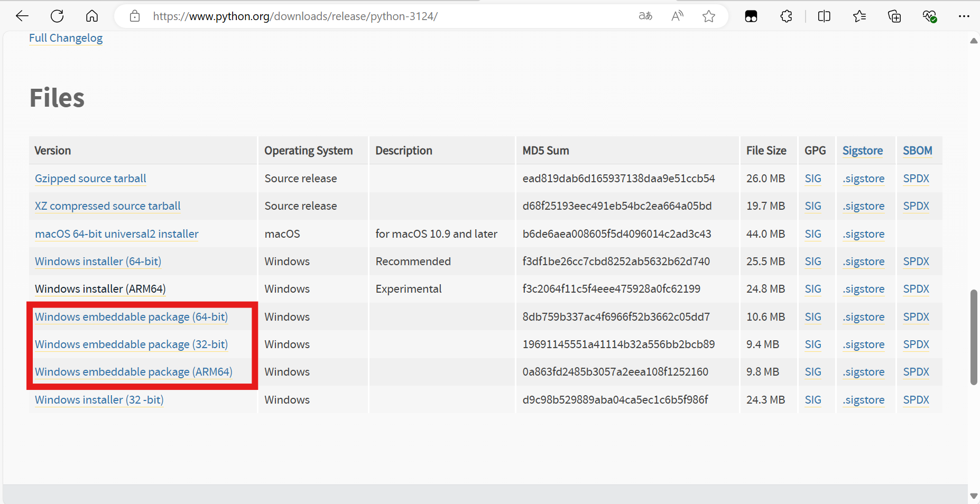
Task: Open .sigstore for Gzipped source tarball
Action: (864, 179)
